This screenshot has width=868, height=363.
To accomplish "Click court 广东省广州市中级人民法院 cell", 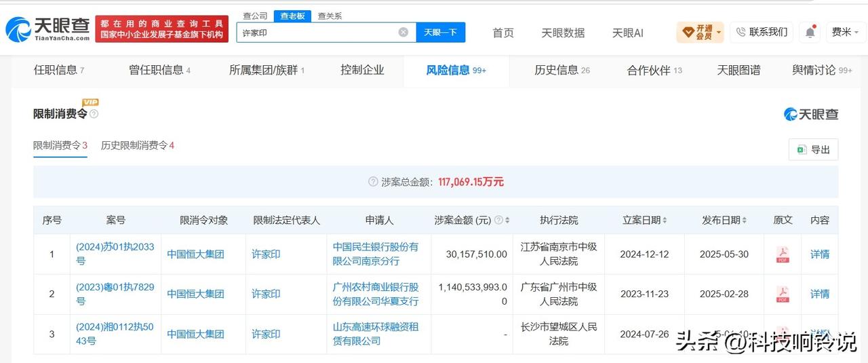I will [559, 294].
